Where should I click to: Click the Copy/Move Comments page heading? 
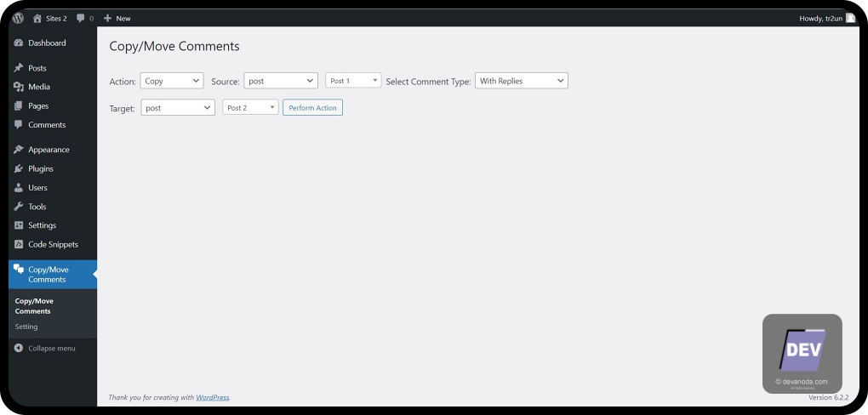pos(174,46)
